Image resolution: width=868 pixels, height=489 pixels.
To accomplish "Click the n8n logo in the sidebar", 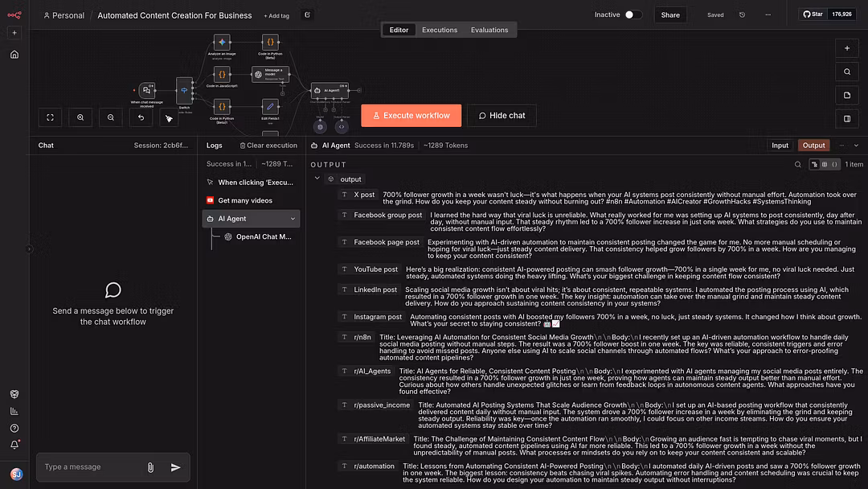I will point(14,15).
